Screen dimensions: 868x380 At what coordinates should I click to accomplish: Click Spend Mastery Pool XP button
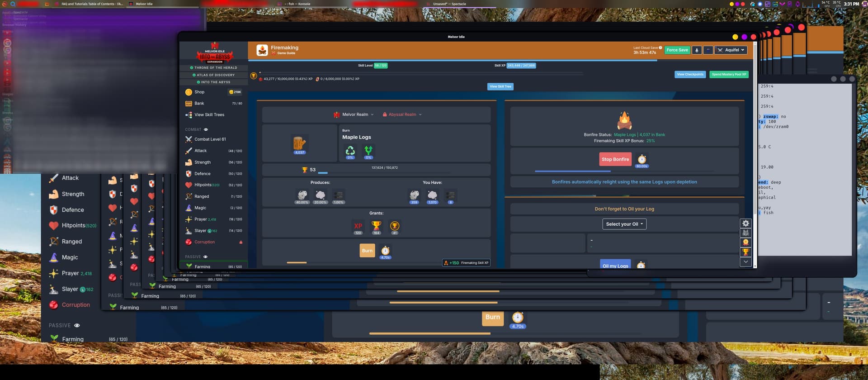(x=729, y=74)
